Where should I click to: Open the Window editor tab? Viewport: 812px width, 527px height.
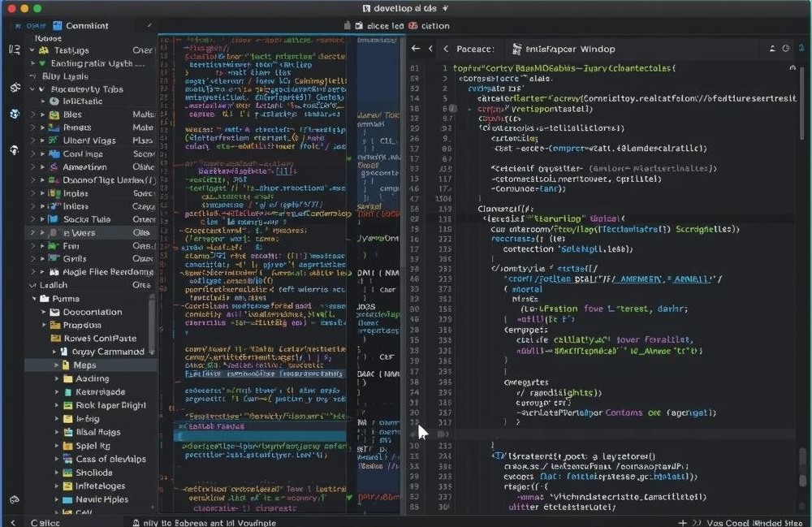point(572,49)
